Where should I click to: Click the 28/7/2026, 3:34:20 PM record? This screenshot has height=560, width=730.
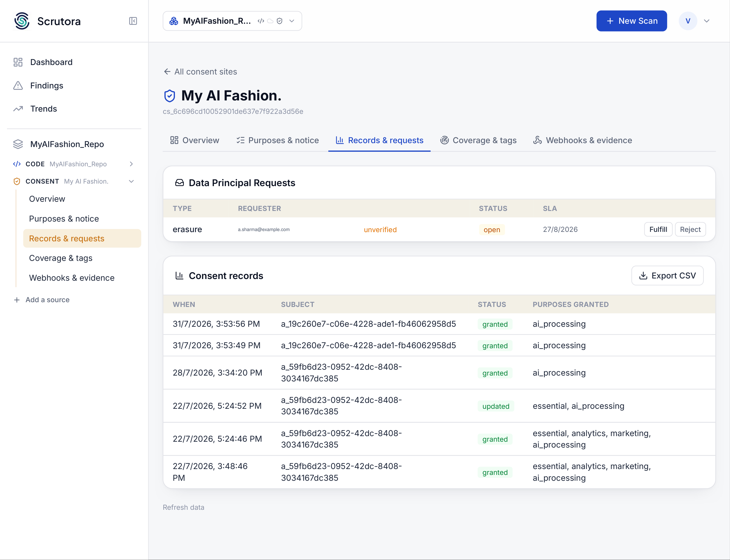pos(439,373)
